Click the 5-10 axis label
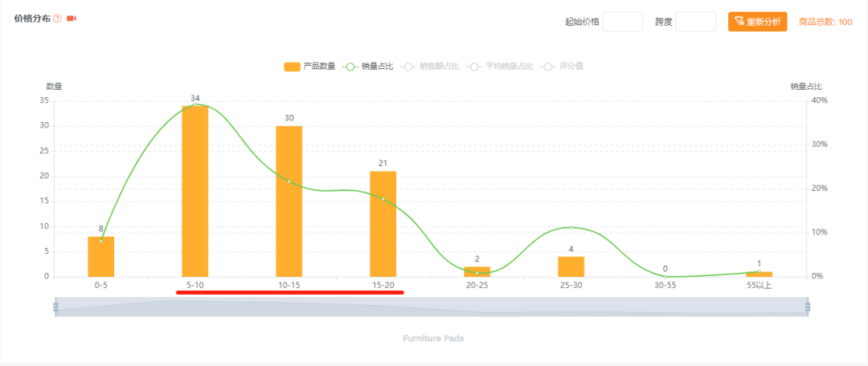This screenshot has height=366, width=868. click(x=194, y=285)
